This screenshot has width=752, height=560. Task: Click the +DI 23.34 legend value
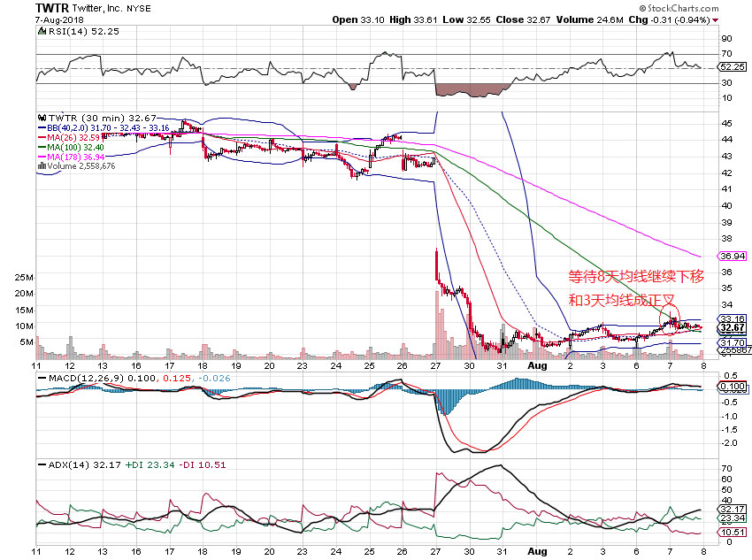(x=150, y=464)
